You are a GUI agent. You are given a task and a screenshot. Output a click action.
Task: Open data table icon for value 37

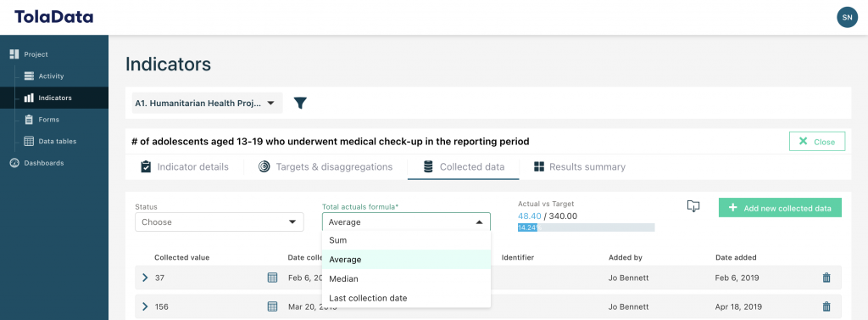tap(272, 278)
